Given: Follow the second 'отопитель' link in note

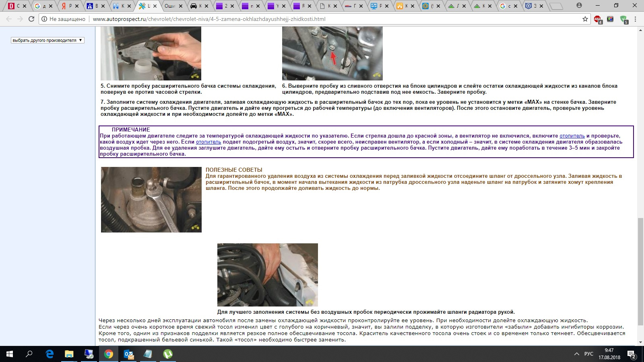Looking at the screenshot, I should coord(208,142).
